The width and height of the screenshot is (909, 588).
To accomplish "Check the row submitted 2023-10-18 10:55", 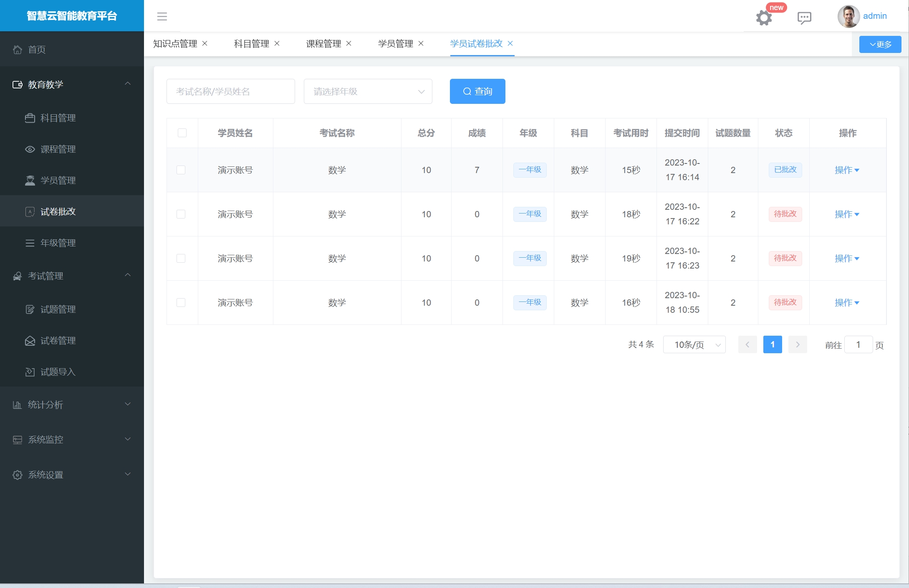I will tap(181, 303).
